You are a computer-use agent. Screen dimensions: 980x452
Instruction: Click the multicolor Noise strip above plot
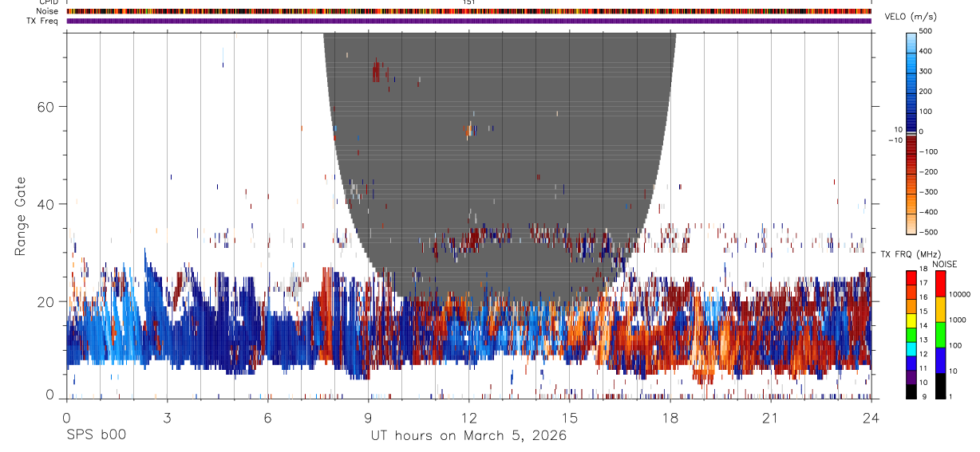point(469,11)
